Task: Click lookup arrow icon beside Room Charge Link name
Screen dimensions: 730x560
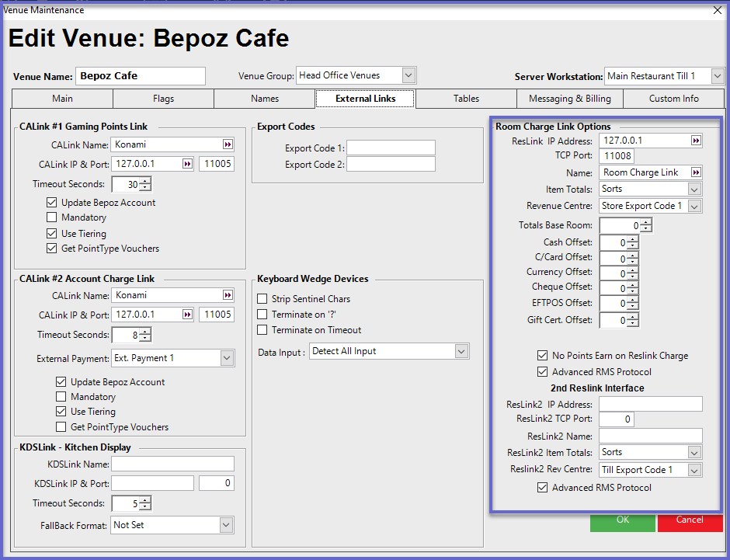Action: click(696, 172)
